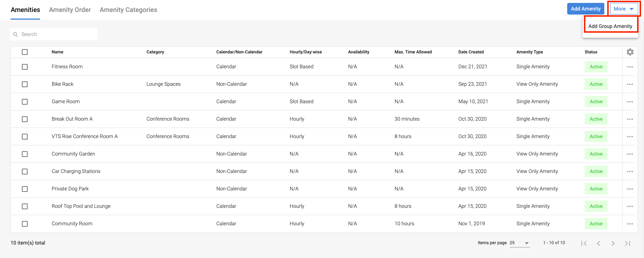The height and width of the screenshot is (258, 644).
Task: Open the table column settings gear
Action: point(630,52)
